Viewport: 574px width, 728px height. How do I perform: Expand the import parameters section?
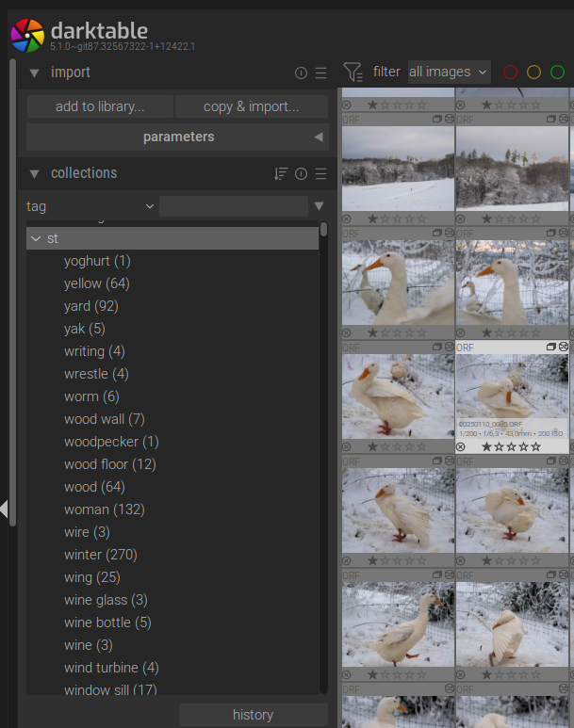click(x=177, y=137)
